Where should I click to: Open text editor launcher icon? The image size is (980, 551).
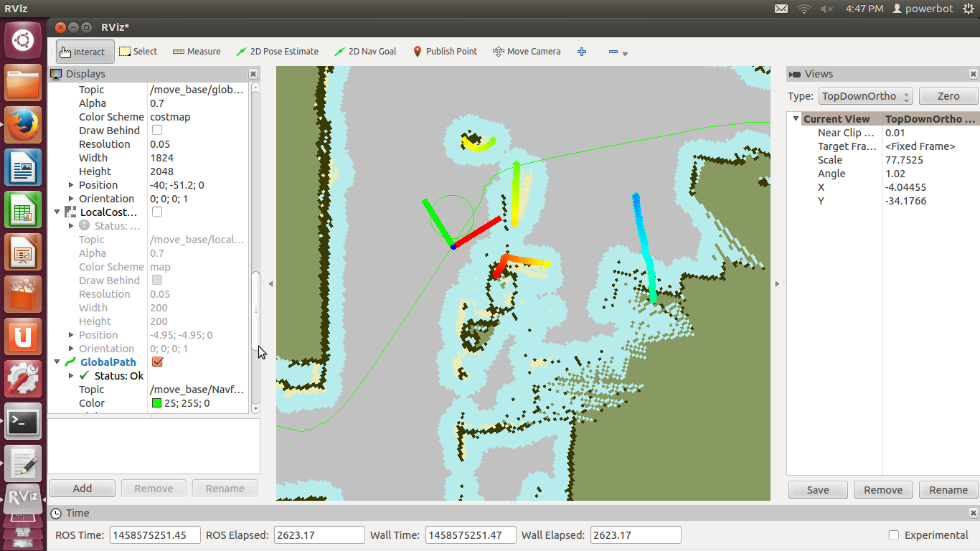click(23, 465)
